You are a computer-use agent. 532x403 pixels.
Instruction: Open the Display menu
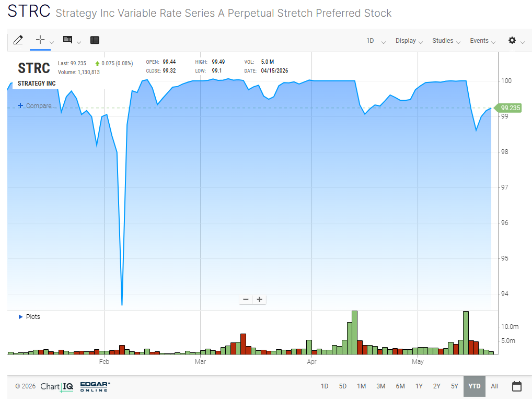(409, 41)
